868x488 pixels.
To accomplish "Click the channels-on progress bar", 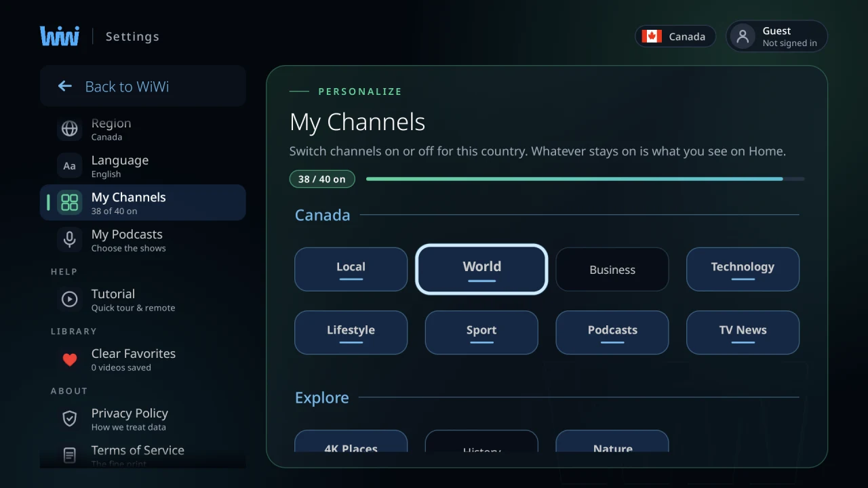I will point(585,179).
